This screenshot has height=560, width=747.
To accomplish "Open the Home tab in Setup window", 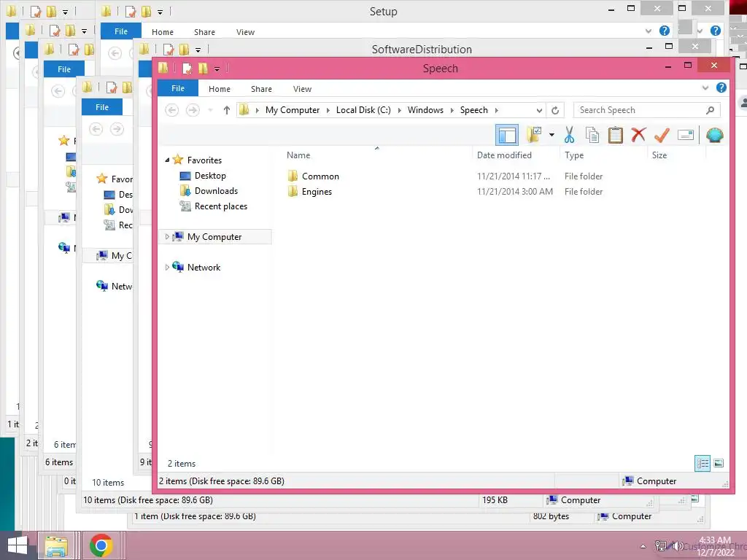I will coord(163,32).
